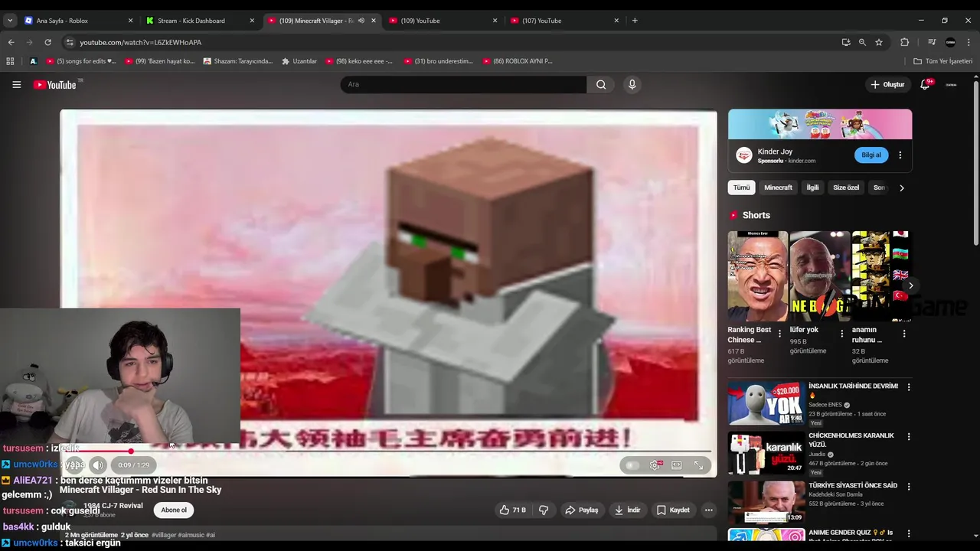Go back to previous page
Viewport: 980px width, 551px height.
coord(11,42)
